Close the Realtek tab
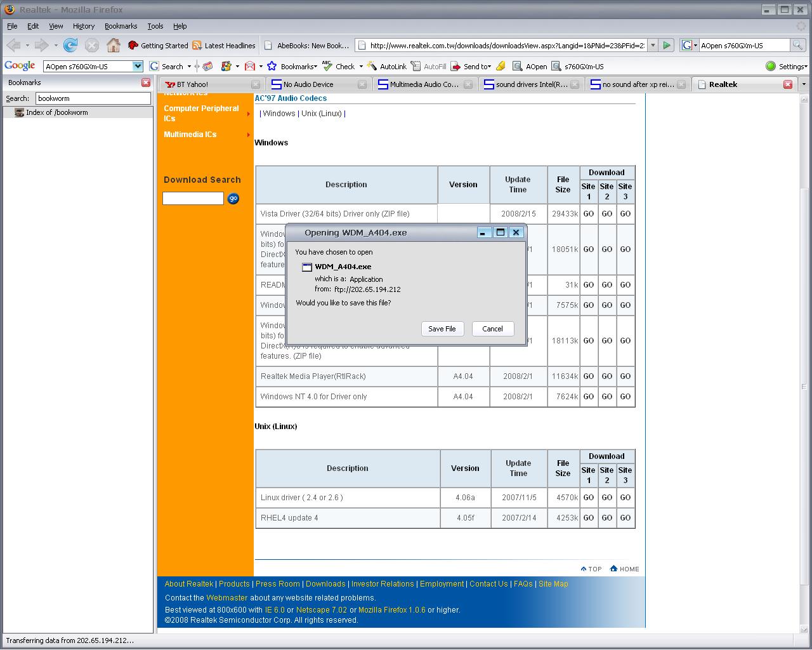812x650 pixels. 788,84
